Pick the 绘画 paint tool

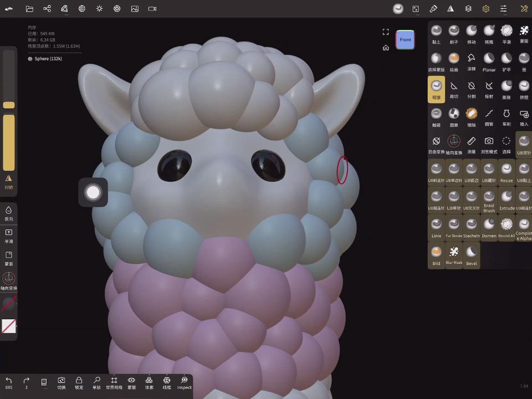(454, 62)
